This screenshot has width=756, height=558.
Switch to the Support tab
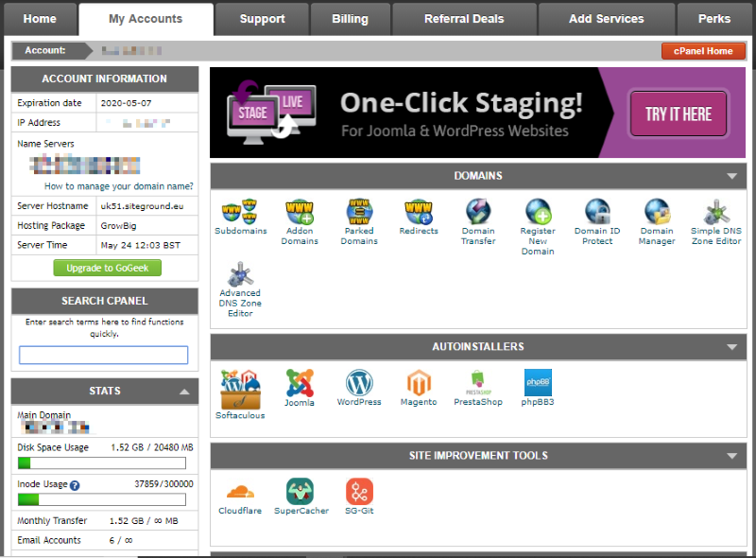pos(263,19)
